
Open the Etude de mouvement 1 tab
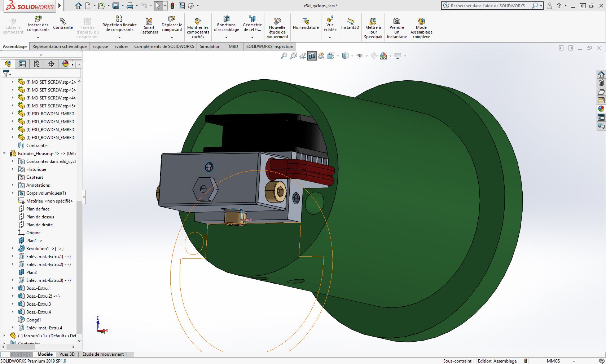coord(105,354)
